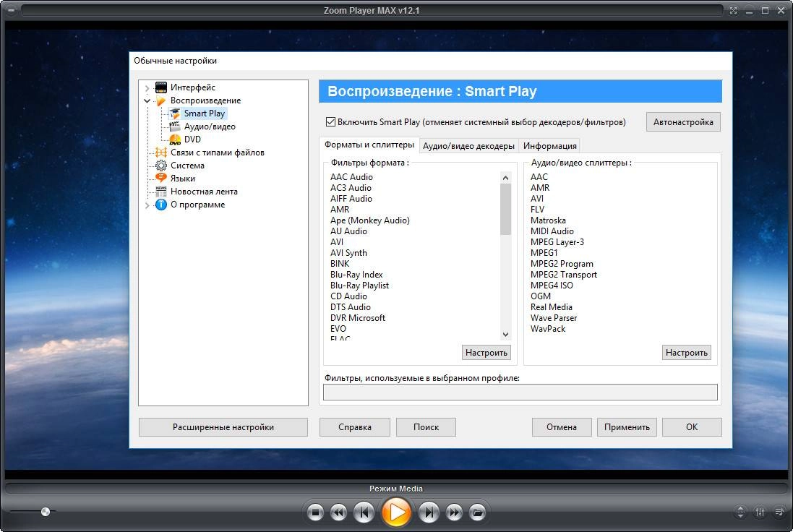Screen dimensions: 793x532
Task: Click the Smart Play icon in tree
Action: pyautogui.click(x=175, y=113)
